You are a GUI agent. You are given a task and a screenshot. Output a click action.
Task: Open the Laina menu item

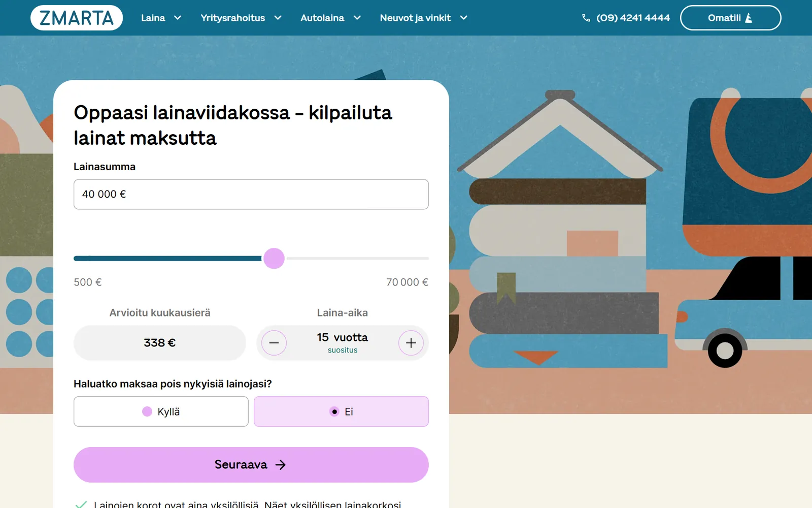153,18
